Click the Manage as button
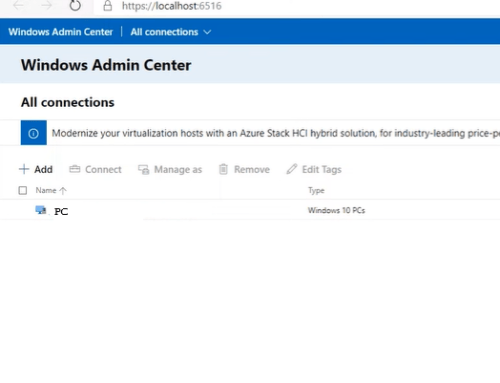Image resolution: width=500 pixels, height=383 pixels. [170, 169]
